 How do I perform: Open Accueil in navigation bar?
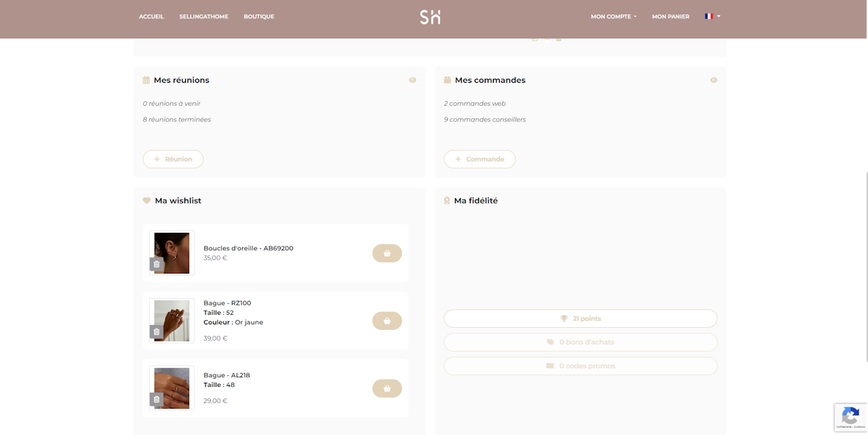tap(151, 17)
